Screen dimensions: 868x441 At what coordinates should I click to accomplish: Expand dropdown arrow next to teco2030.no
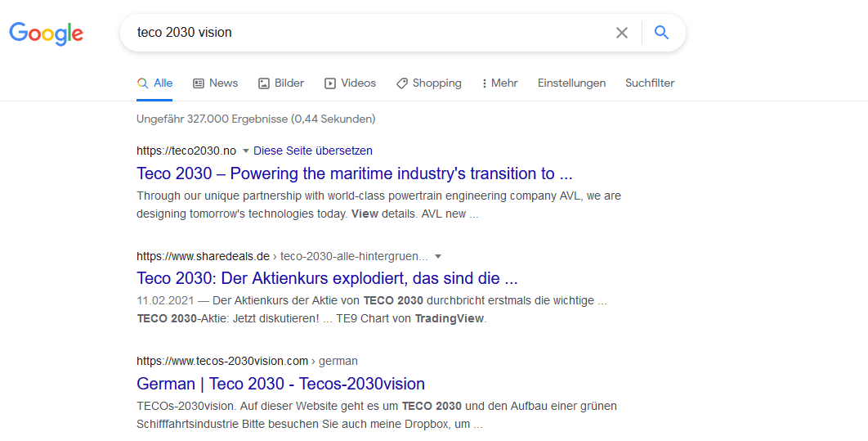pos(245,151)
